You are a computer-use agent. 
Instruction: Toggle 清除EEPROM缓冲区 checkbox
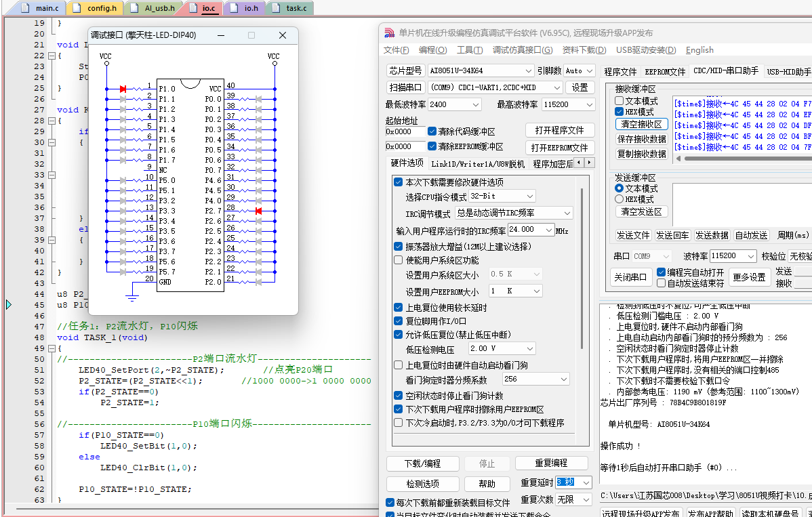pos(432,146)
